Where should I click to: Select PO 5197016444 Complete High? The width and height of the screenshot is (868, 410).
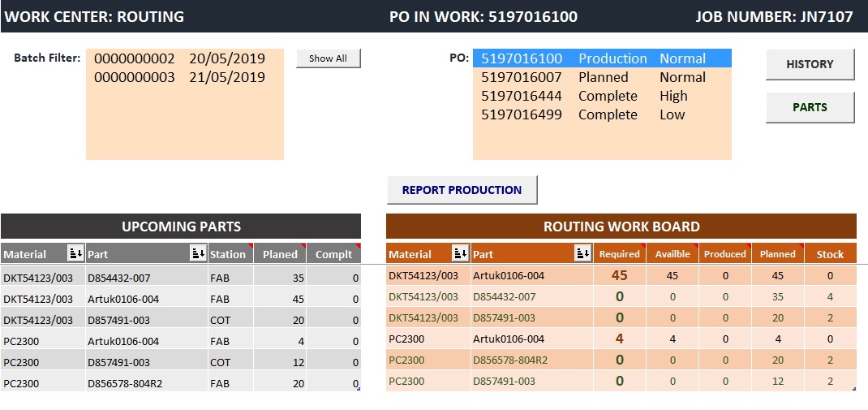(602, 96)
